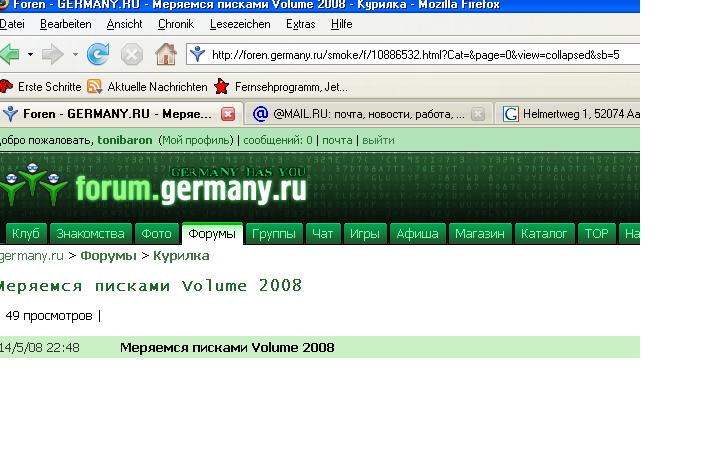Click the green Back arrow button

click(x=10, y=55)
